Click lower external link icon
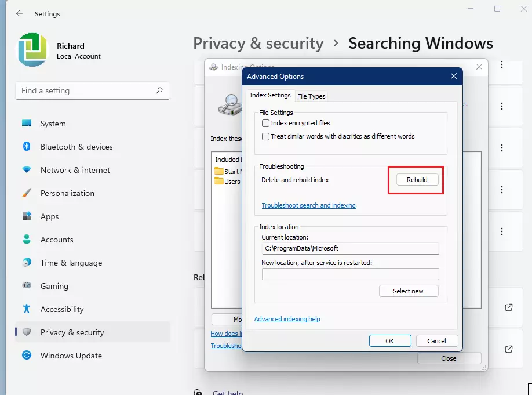 (509, 349)
